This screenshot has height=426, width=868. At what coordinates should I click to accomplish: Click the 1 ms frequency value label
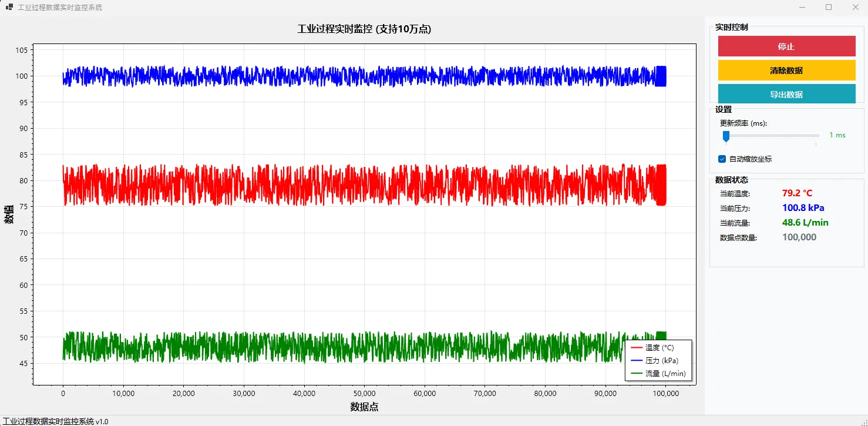(837, 135)
